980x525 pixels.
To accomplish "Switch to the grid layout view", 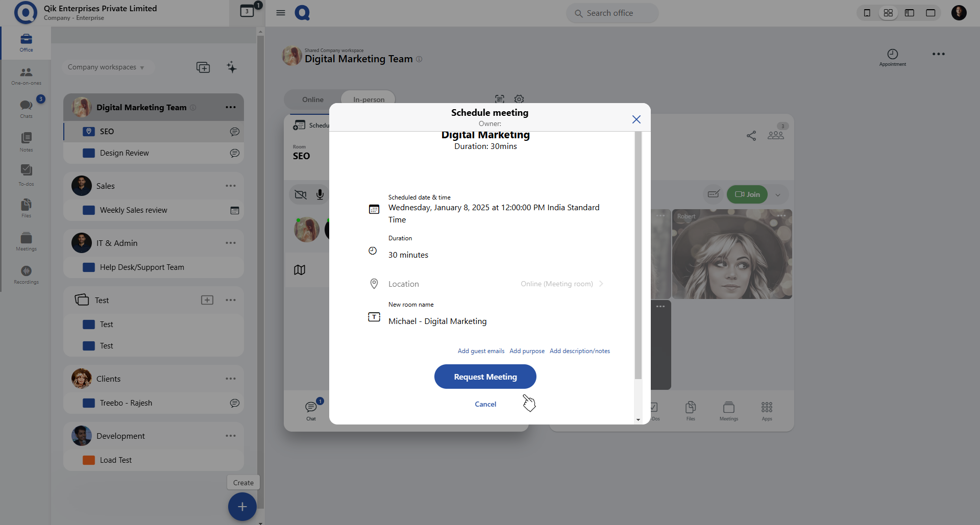I will pyautogui.click(x=888, y=13).
